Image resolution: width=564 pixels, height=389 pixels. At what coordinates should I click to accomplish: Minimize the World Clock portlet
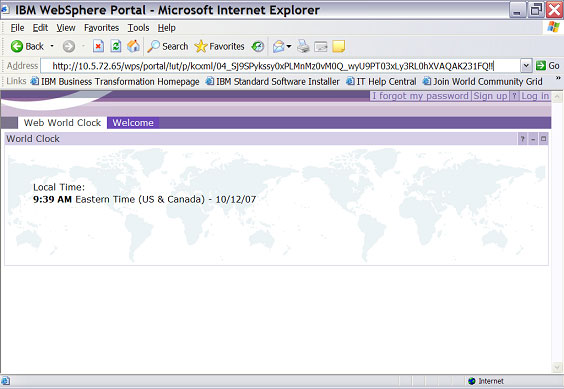(x=533, y=139)
